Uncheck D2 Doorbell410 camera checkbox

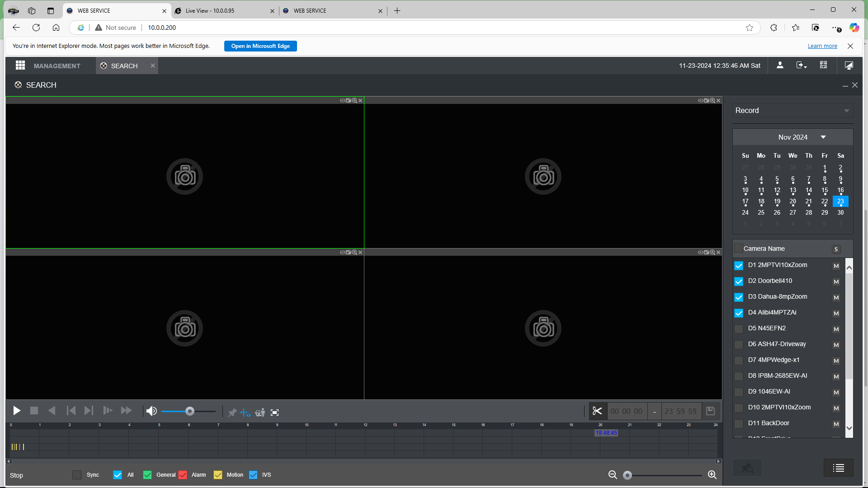pos(739,282)
